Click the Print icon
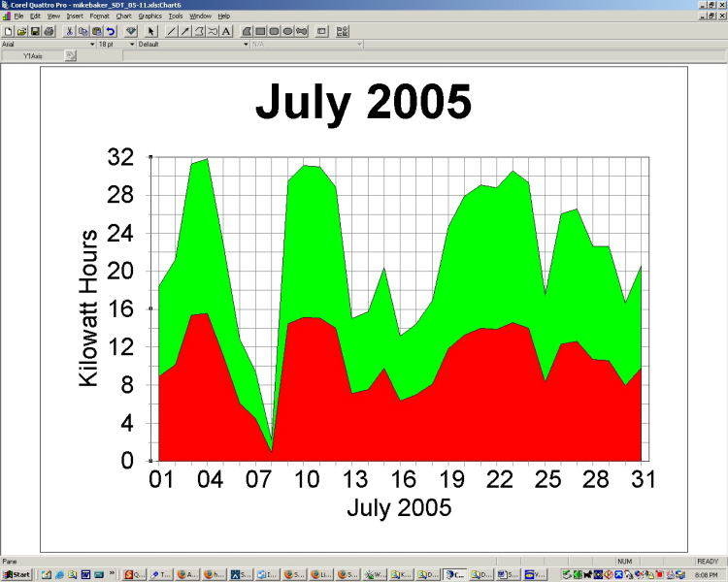728x582 pixels. point(49,31)
